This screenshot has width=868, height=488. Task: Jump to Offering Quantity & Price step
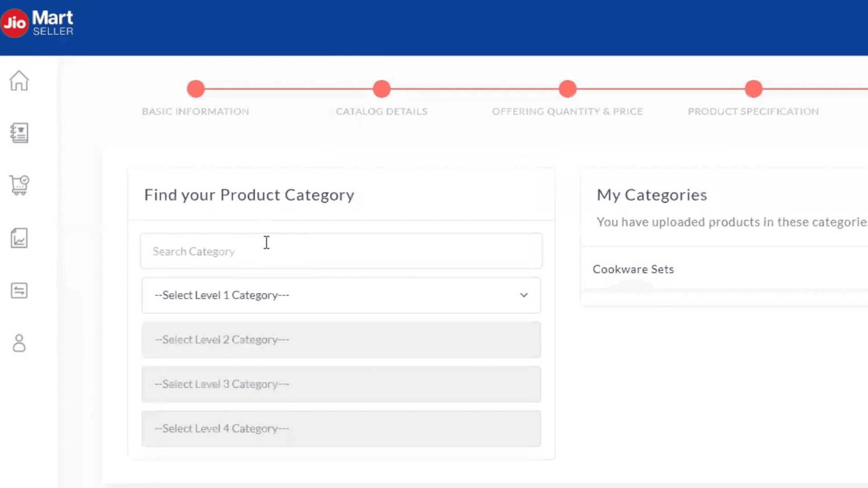pos(567,89)
